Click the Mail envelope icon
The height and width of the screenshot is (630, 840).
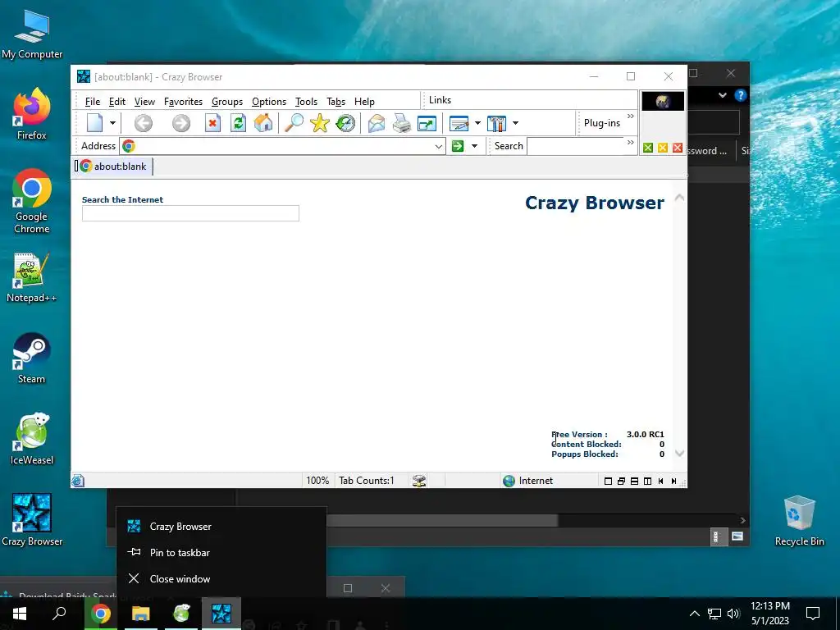(x=376, y=123)
